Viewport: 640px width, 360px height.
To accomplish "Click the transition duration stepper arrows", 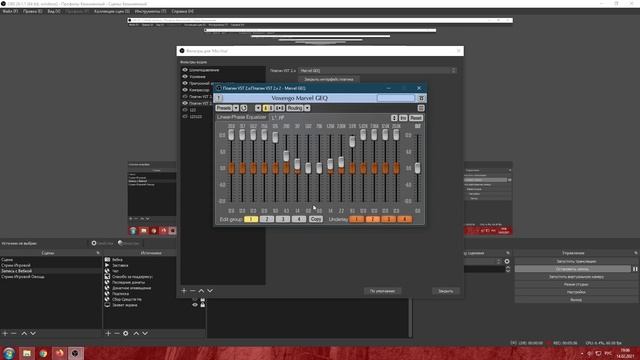I will [508, 269].
